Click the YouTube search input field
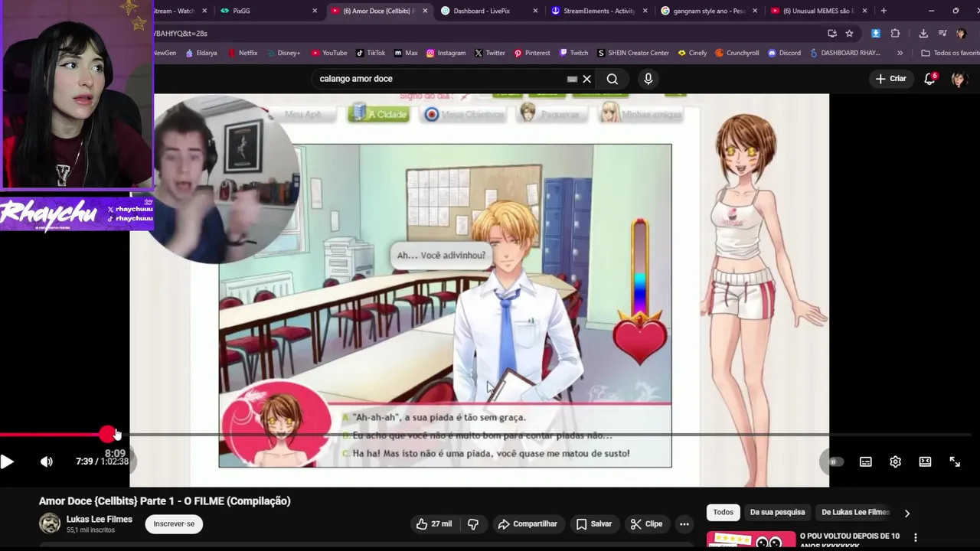 coord(440,79)
